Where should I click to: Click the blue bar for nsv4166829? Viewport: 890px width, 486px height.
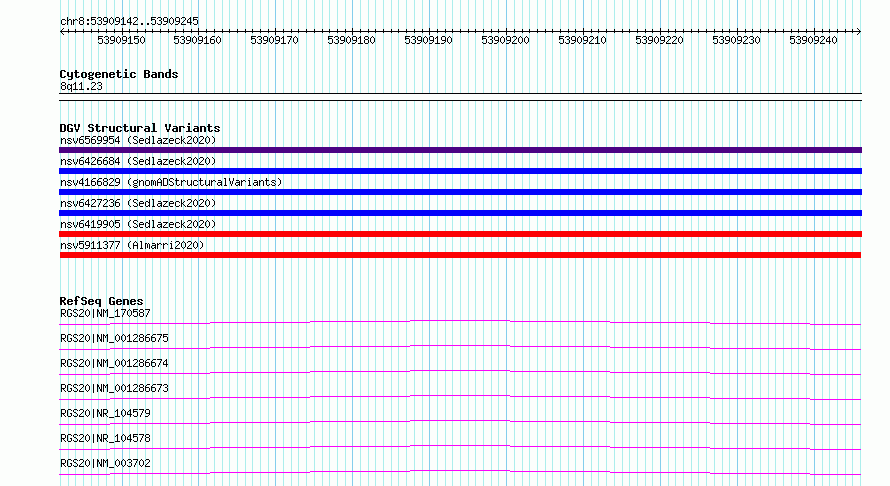point(460,192)
